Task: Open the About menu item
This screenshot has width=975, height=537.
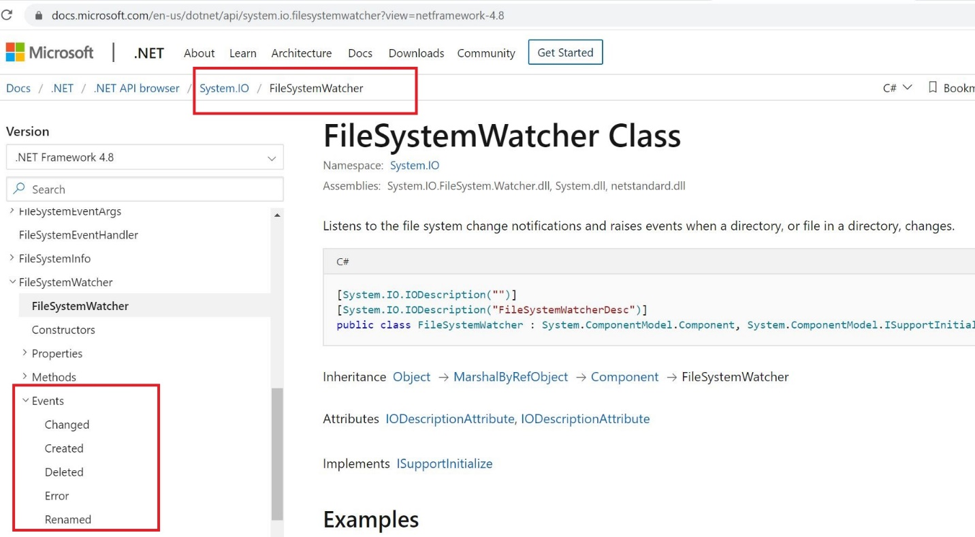Action: 199,53
